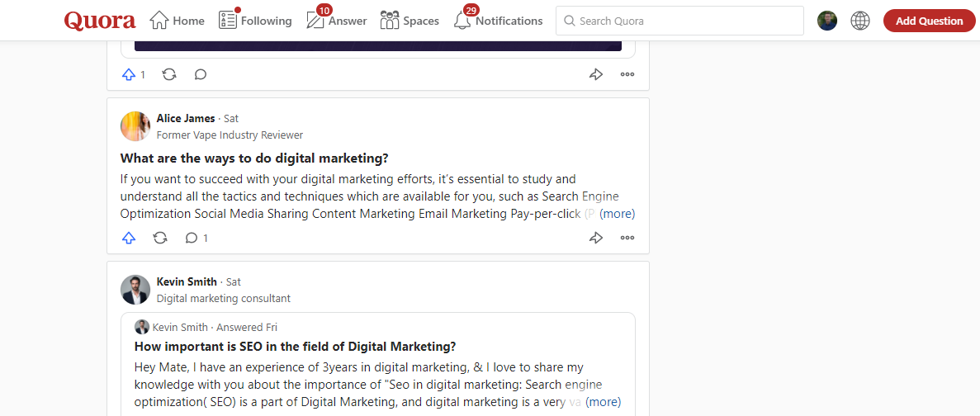Open your profile avatar menu

click(827, 21)
